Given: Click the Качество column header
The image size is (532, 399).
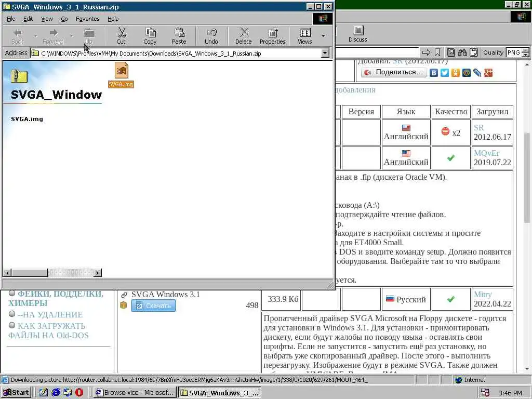Looking at the screenshot, I should 451,112.
